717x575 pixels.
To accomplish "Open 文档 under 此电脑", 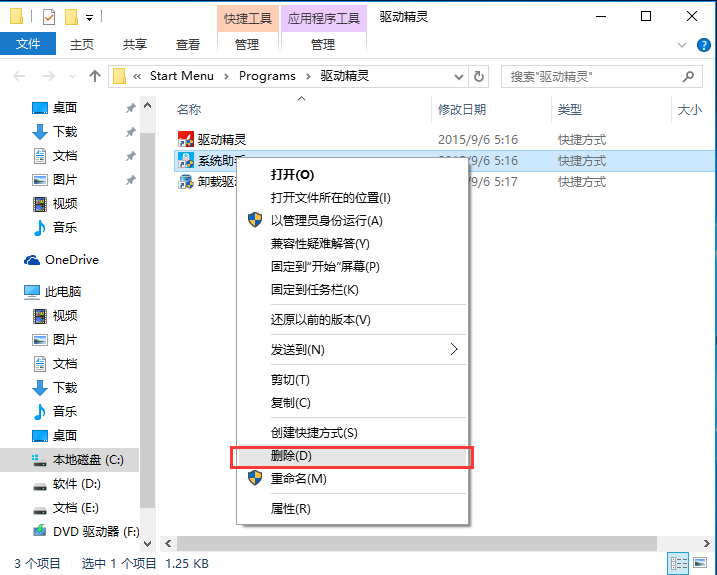I will [64, 364].
